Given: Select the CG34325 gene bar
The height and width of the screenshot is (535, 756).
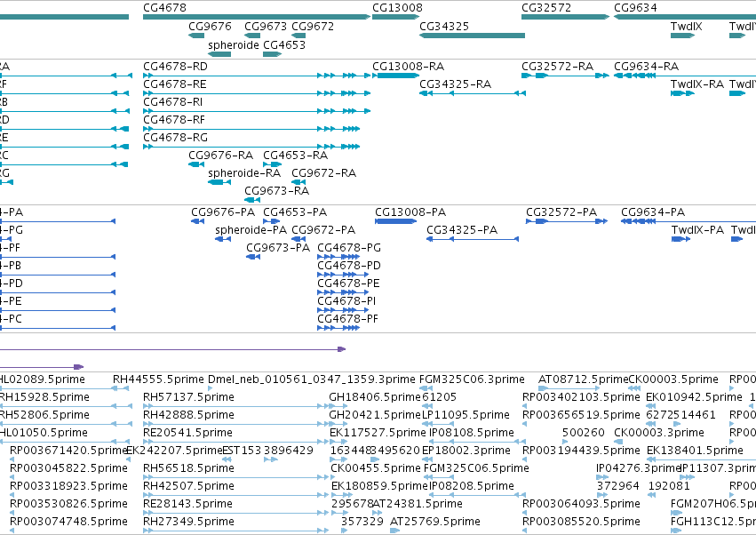Looking at the screenshot, I should (472, 36).
